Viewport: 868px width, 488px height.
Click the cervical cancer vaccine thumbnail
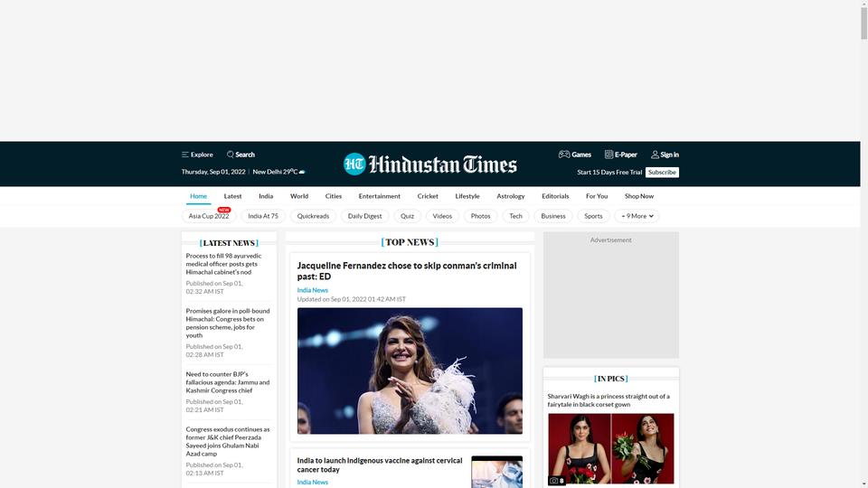pos(496,472)
